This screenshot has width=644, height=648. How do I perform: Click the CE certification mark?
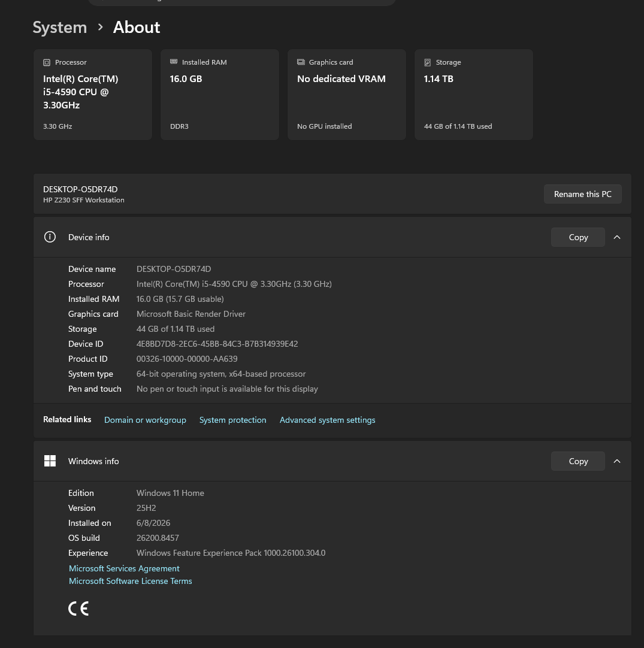click(x=78, y=608)
